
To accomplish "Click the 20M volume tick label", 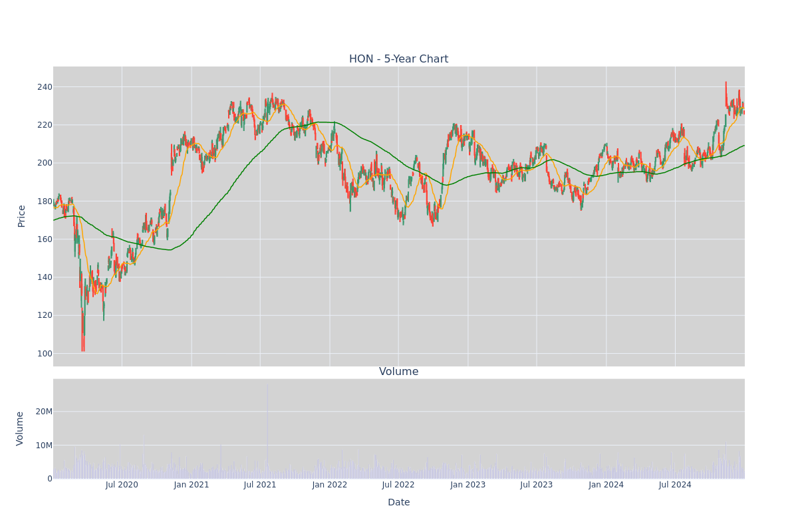I will click(44, 412).
